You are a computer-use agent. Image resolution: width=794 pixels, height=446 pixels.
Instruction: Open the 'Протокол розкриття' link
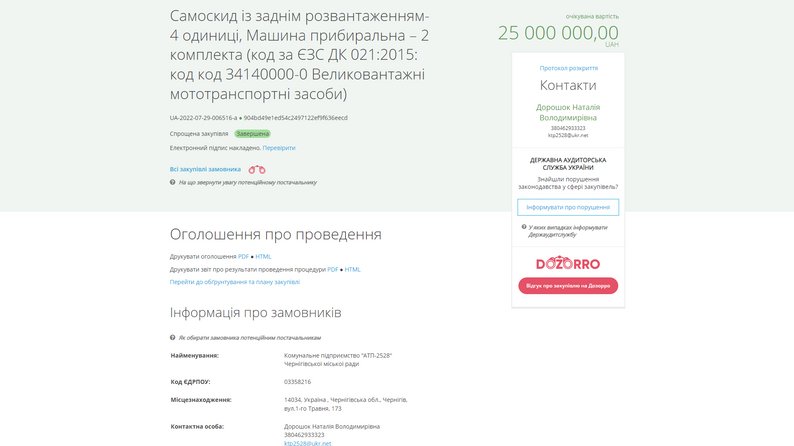(568, 68)
